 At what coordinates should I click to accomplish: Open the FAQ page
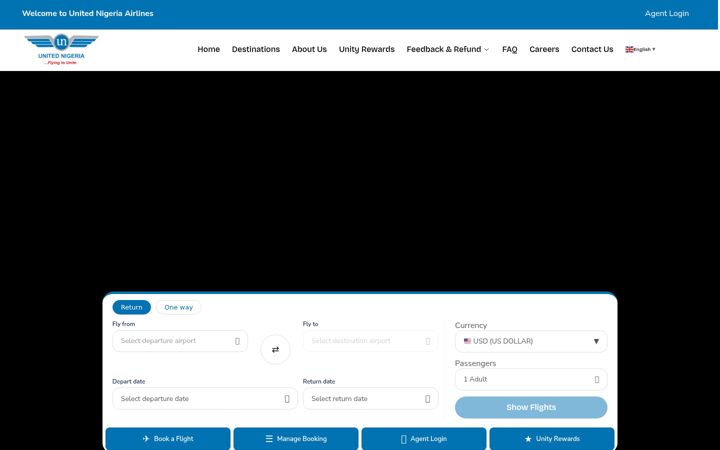pyautogui.click(x=509, y=49)
